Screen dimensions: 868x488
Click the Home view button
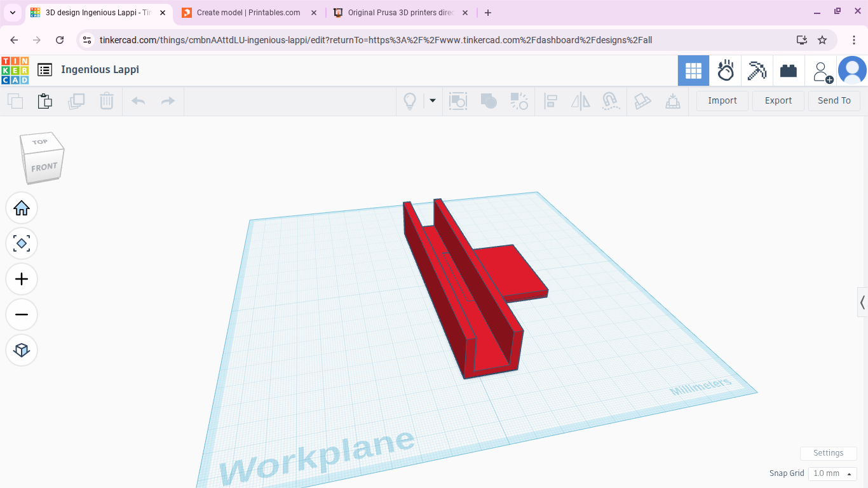pos(22,208)
